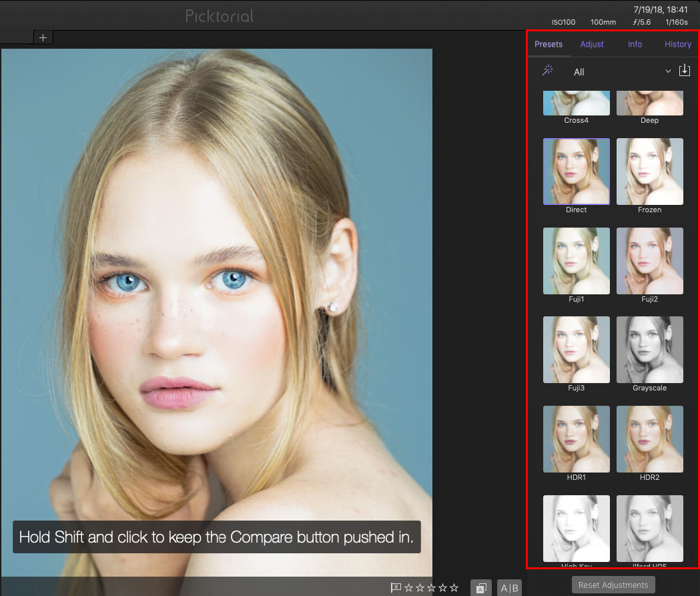The image size is (700, 596).
Task: Click the Auto-enhance magic wand icon
Action: coord(548,69)
